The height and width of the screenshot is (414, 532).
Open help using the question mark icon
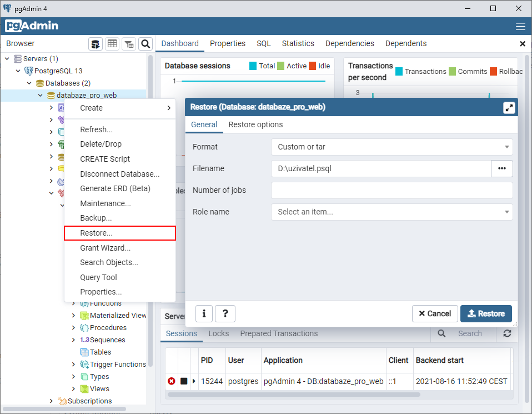225,314
